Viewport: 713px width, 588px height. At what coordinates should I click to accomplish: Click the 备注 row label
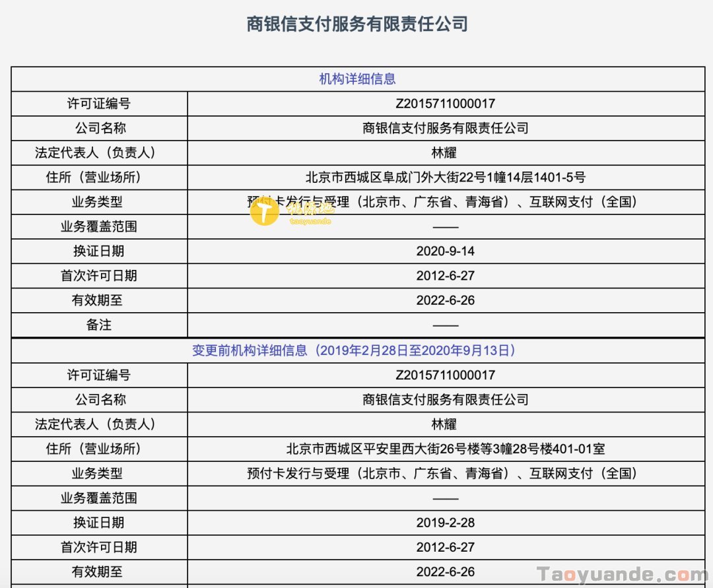click(x=98, y=325)
